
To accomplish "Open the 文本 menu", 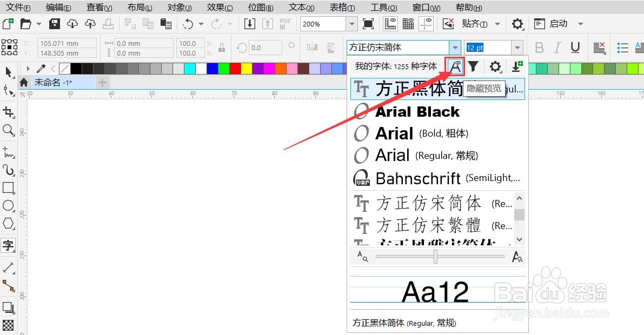I will point(302,8).
